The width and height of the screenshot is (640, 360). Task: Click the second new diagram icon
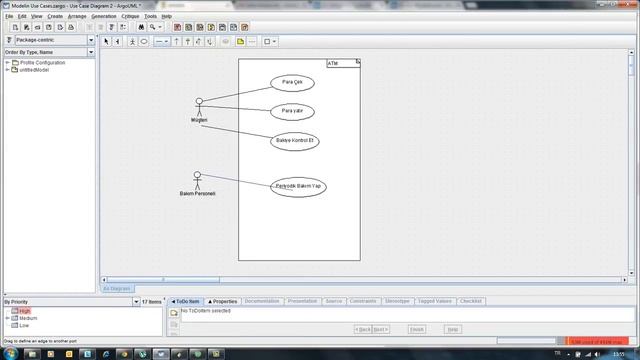189,27
